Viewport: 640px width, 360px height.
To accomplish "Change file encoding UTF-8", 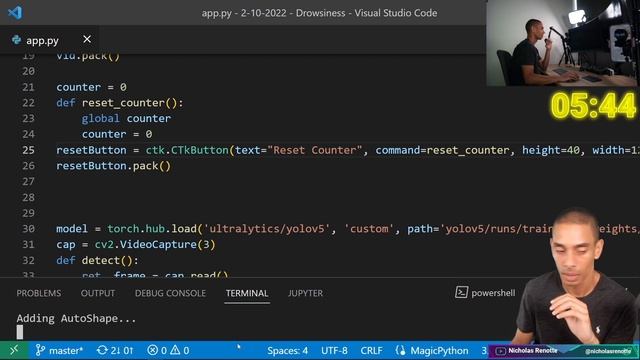I will pos(334,351).
